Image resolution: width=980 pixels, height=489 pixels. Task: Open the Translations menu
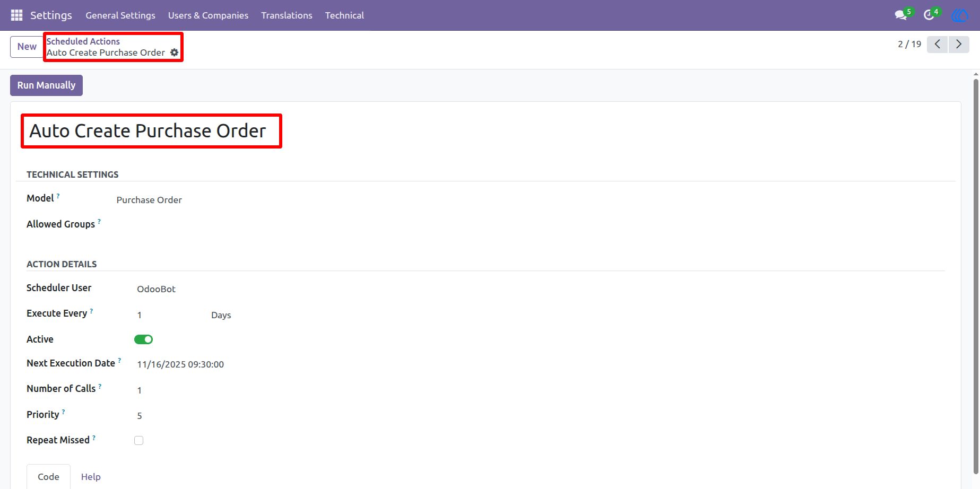[287, 15]
